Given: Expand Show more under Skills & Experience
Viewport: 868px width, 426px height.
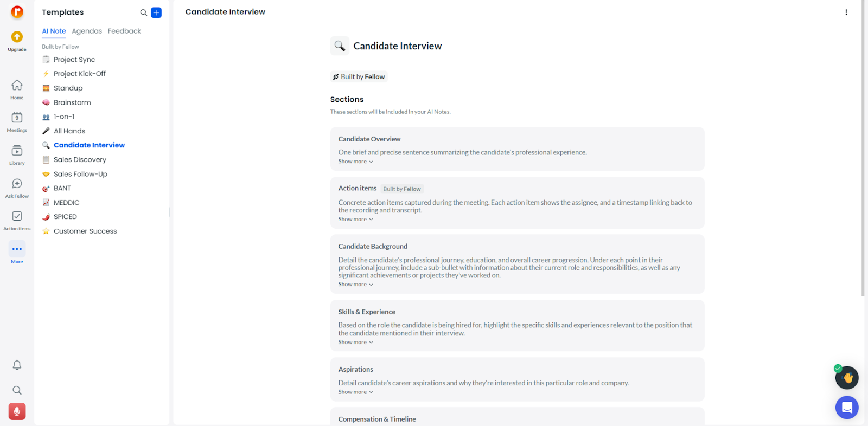Looking at the screenshot, I should pyautogui.click(x=356, y=343).
